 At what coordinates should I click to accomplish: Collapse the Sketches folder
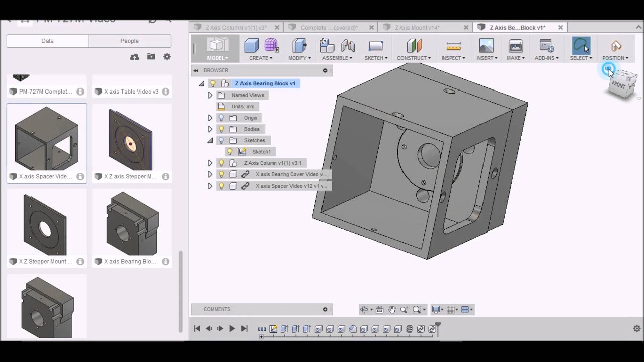[210, 140]
